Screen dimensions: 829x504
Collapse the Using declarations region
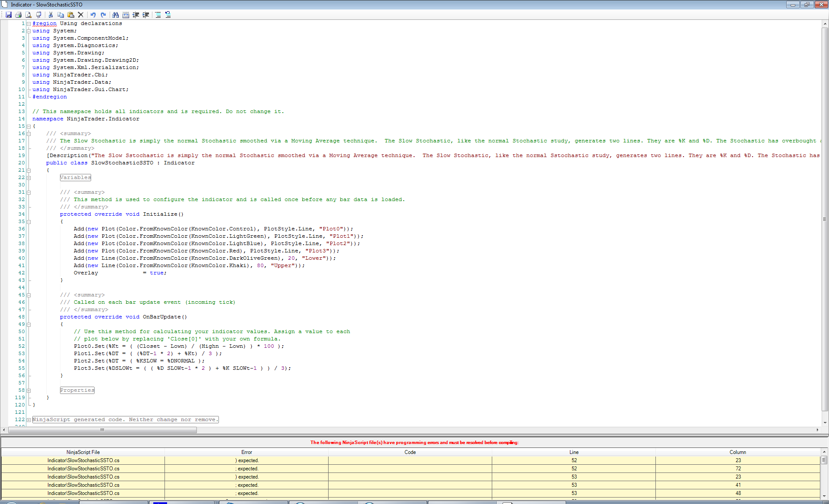pyautogui.click(x=28, y=24)
